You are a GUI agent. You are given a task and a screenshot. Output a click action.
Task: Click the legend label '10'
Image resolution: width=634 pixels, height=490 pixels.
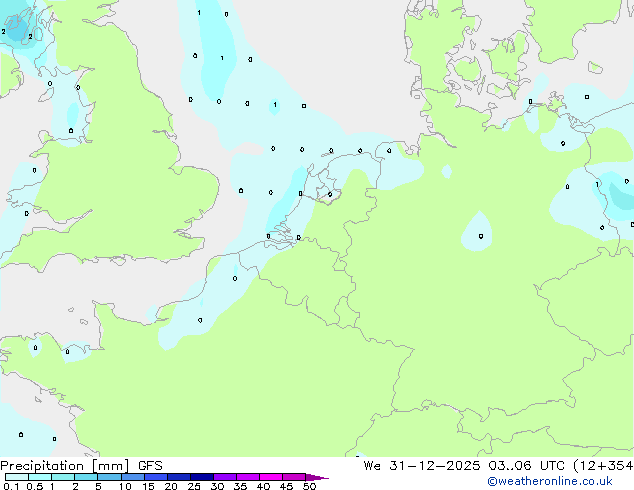(125, 486)
